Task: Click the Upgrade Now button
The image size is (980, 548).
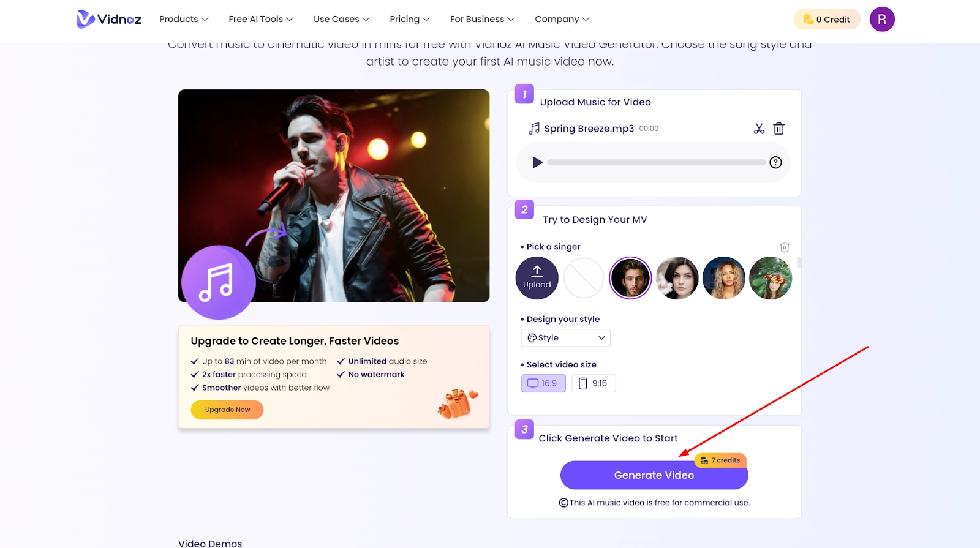Action: click(x=227, y=410)
